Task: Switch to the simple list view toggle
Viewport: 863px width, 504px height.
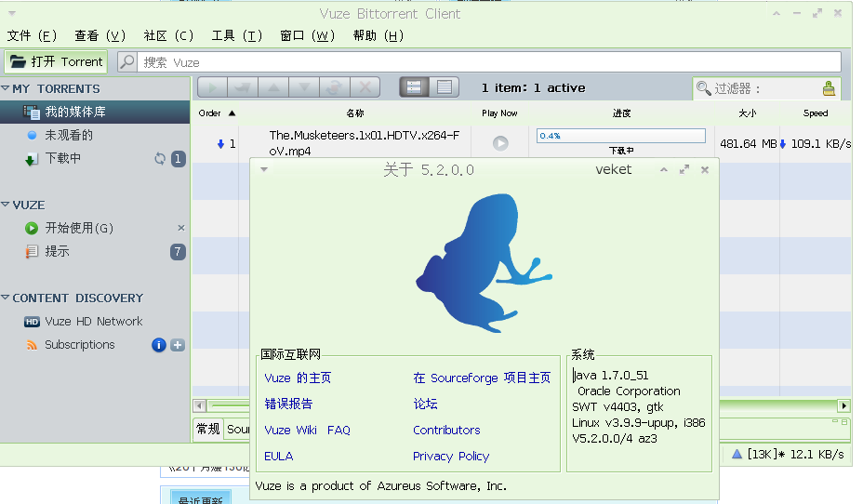Action: tap(414, 87)
